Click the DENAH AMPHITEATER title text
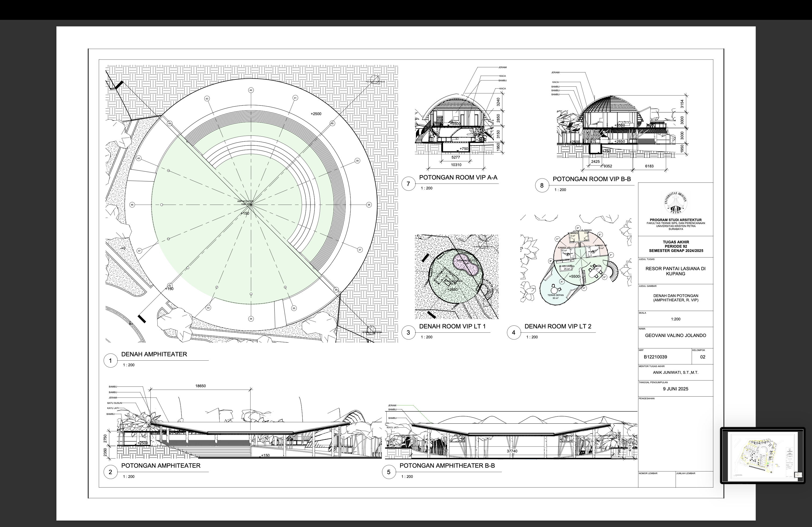This screenshot has height=527, width=812. (154, 354)
